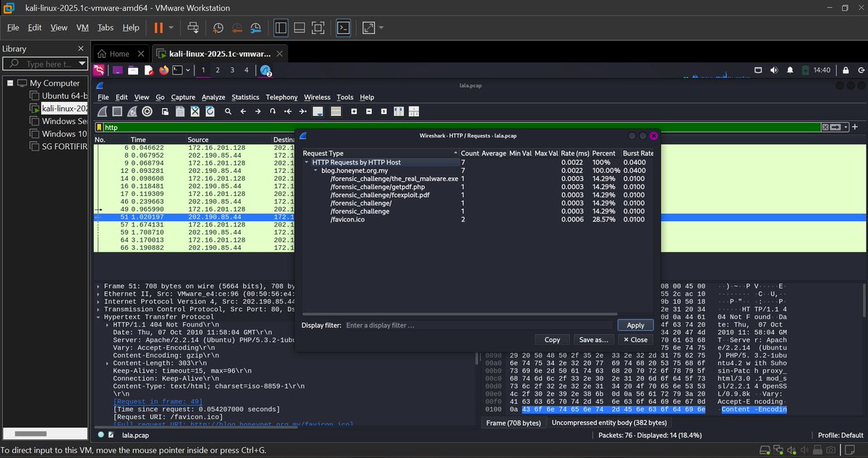Expand Content-Length: 303 field
Screen dimensions: 868x458
[x=109, y=362]
